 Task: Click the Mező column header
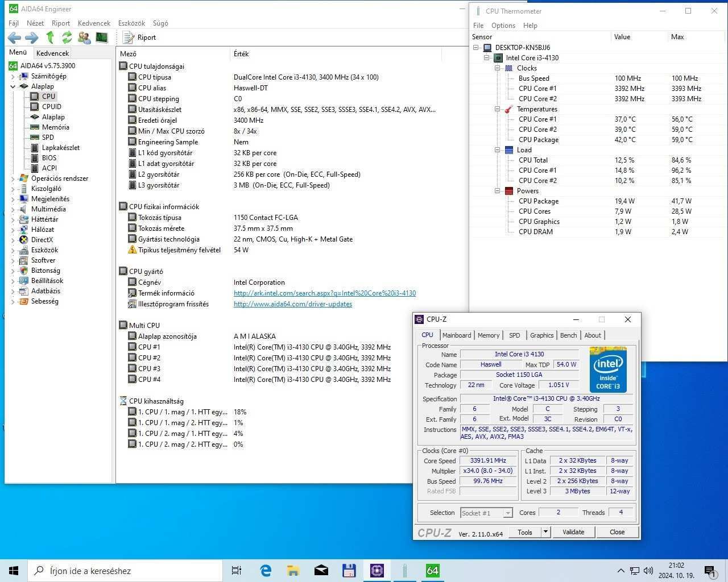(174, 54)
